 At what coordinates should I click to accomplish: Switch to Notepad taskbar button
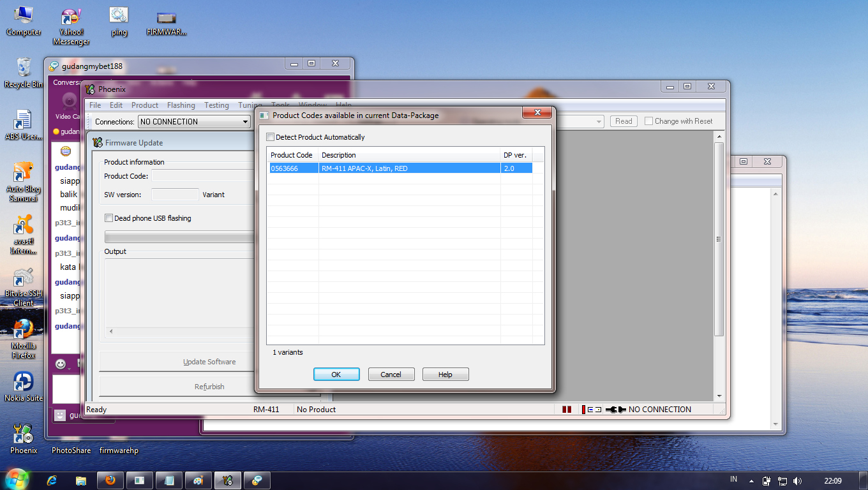(x=168, y=480)
